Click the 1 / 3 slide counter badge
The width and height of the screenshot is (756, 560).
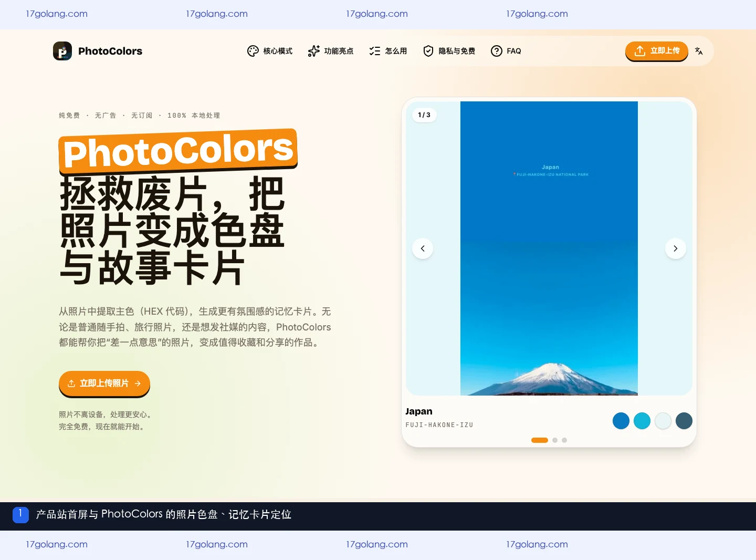[424, 115]
